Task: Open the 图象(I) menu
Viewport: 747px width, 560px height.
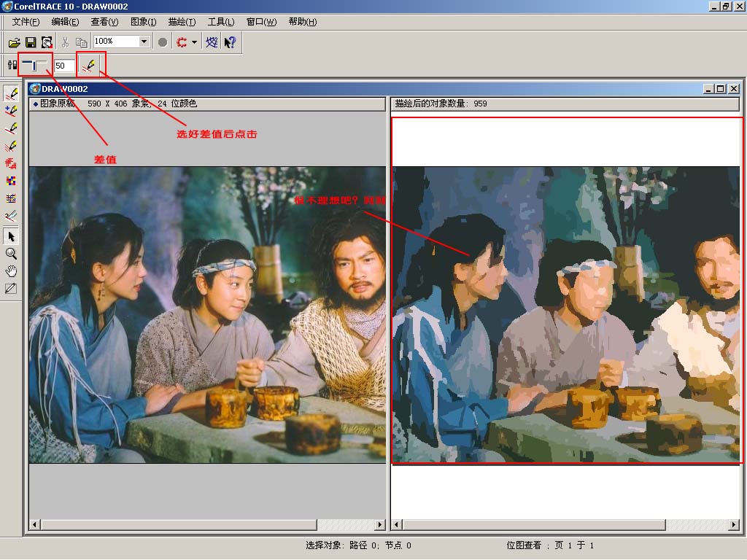Action: 144,22
